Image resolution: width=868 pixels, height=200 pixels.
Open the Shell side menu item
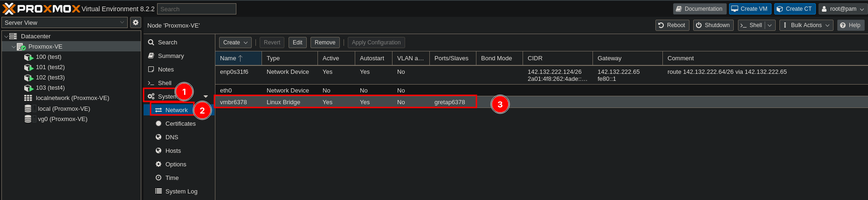tap(179, 83)
